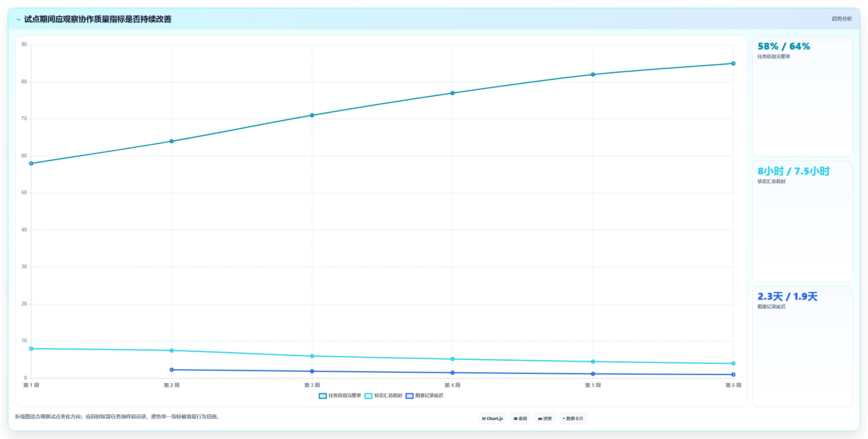Click the trend icon beside the header title
The image size is (868, 439).
point(18,19)
